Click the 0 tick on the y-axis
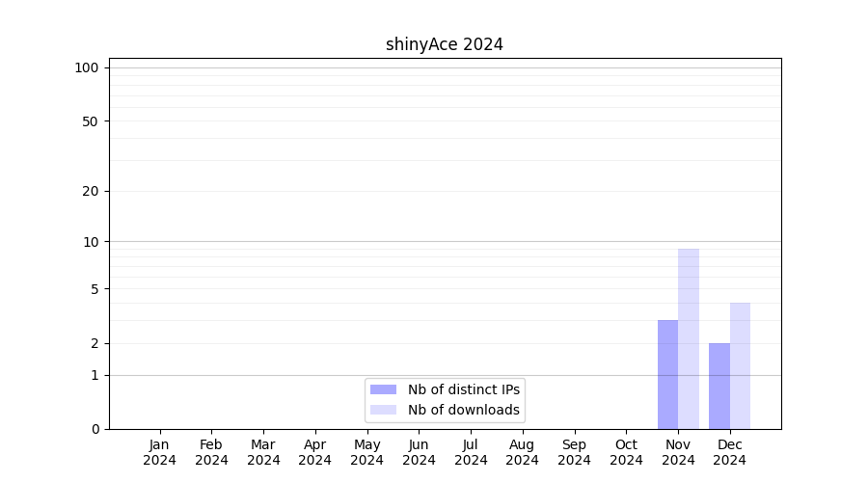This screenshot has height=482, width=868. (x=95, y=429)
